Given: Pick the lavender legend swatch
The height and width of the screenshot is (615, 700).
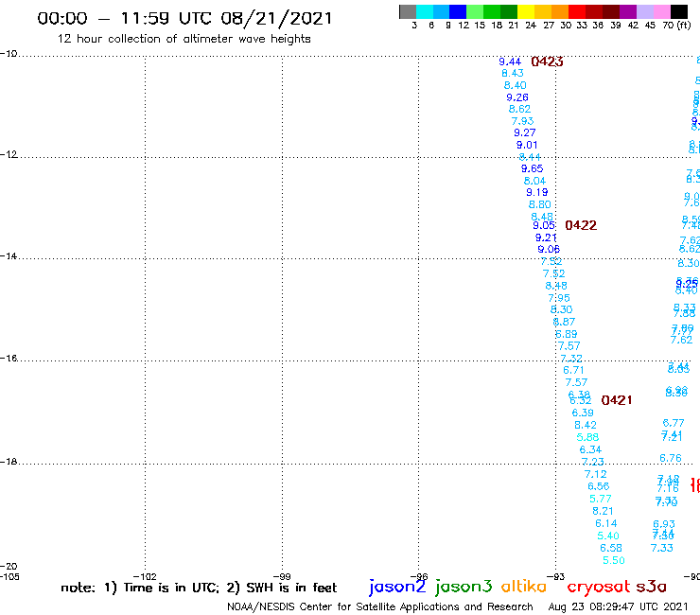Looking at the screenshot, I should pos(644,11).
